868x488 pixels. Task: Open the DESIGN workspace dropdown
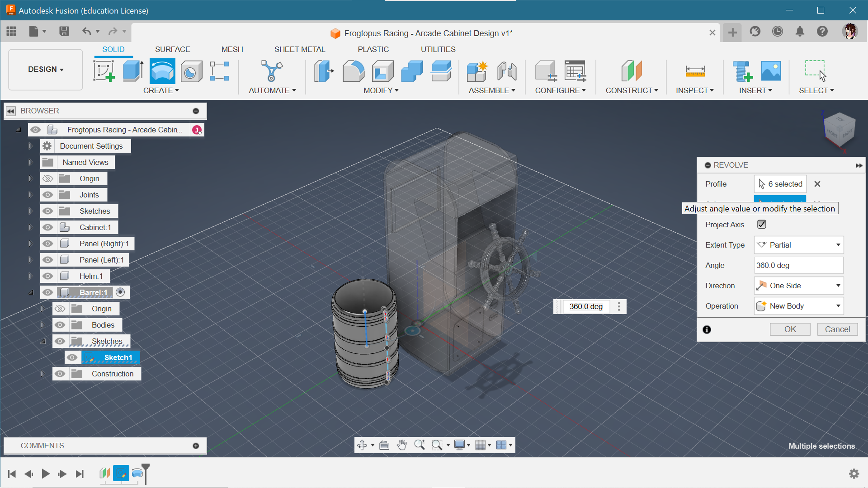[46, 69]
